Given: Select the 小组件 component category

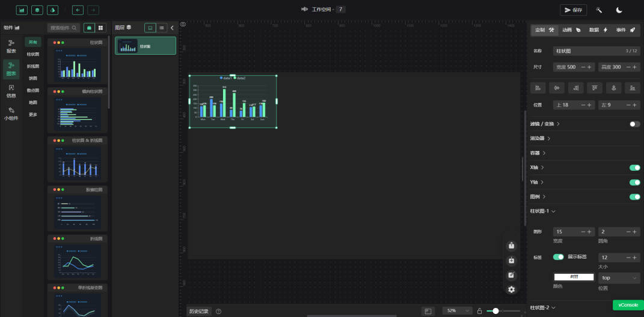Looking at the screenshot, I should click(11, 114).
